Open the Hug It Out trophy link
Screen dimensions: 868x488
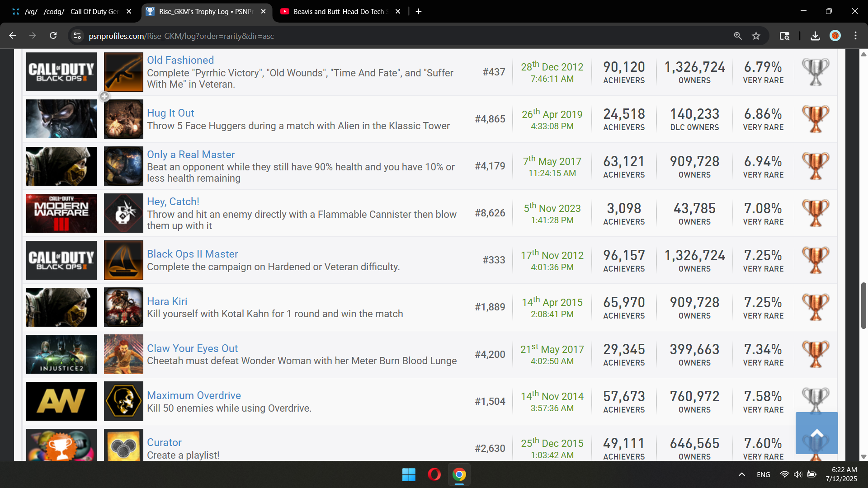170,113
